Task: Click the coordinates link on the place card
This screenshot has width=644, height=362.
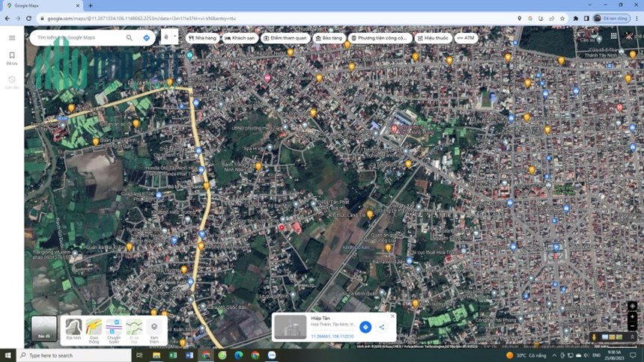Action: point(332,336)
